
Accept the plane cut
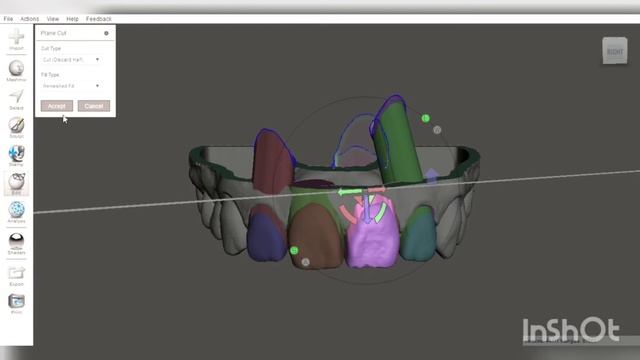point(57,106)
